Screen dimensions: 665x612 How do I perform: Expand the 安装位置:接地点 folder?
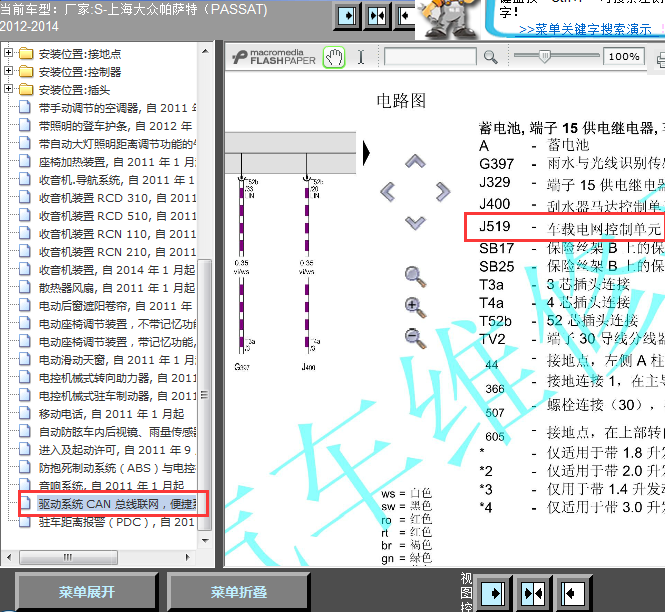[8, 53]
